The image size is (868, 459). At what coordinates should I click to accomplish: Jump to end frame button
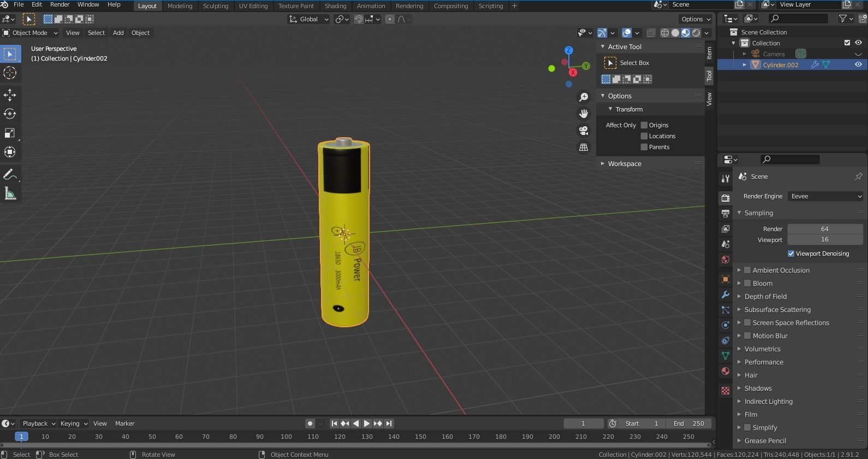click(x=389, y=423)
